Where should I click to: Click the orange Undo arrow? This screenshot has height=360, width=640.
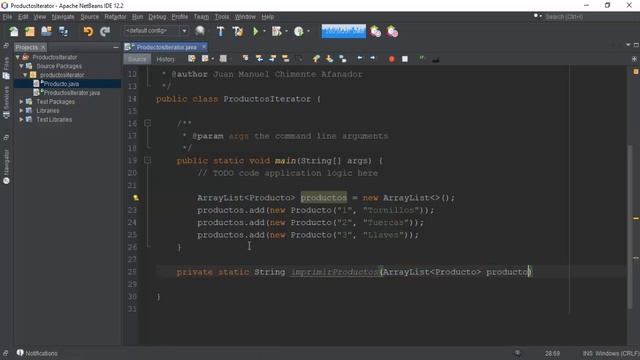(x=88, y=31)
